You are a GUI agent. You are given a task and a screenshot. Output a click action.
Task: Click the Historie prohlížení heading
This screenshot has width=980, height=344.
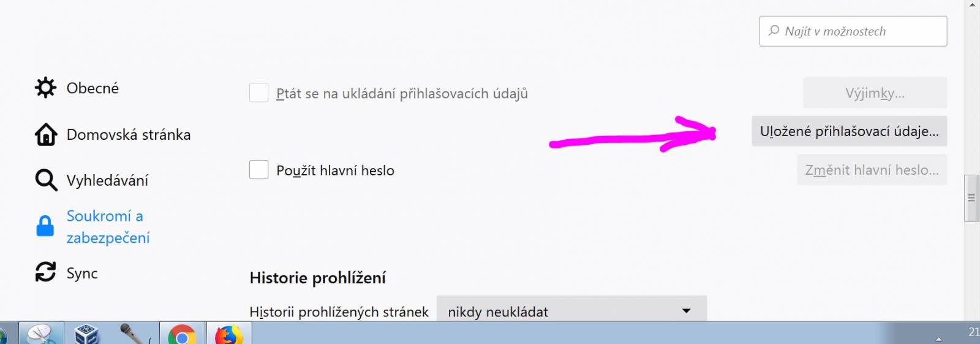317,278
